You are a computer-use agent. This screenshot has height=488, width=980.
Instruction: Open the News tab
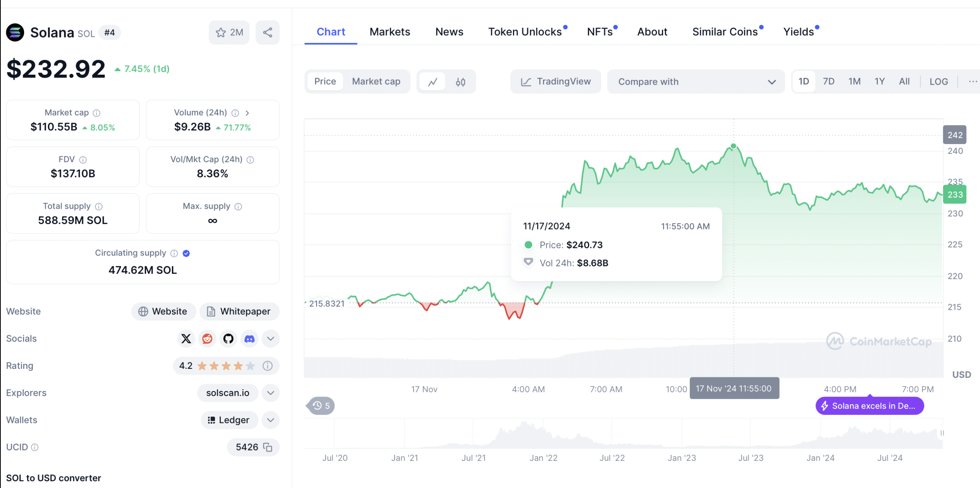pyautogui.click(x=449, y=32)
